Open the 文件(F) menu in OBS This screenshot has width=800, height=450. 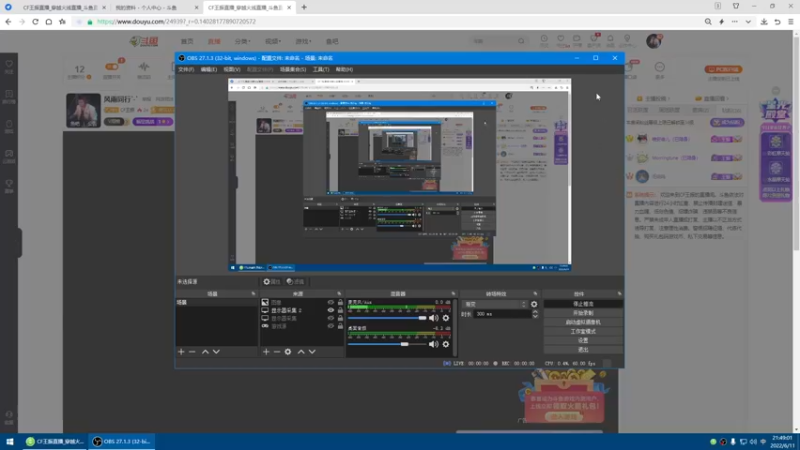[x=186, y=69]
